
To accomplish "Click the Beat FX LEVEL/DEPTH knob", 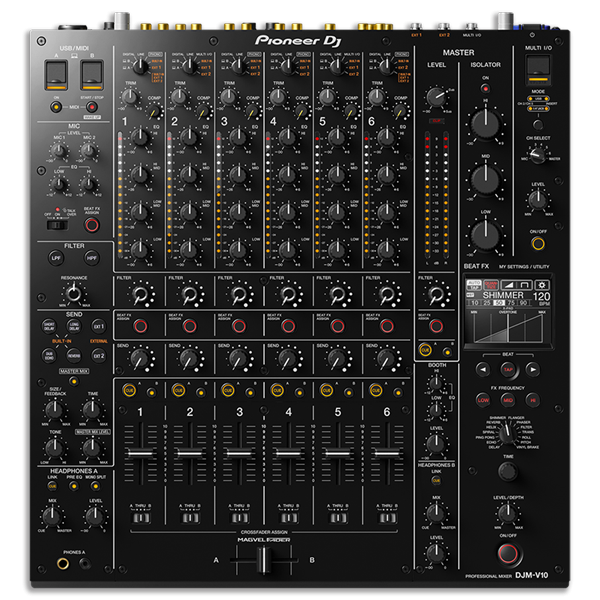I will point(508,513).
